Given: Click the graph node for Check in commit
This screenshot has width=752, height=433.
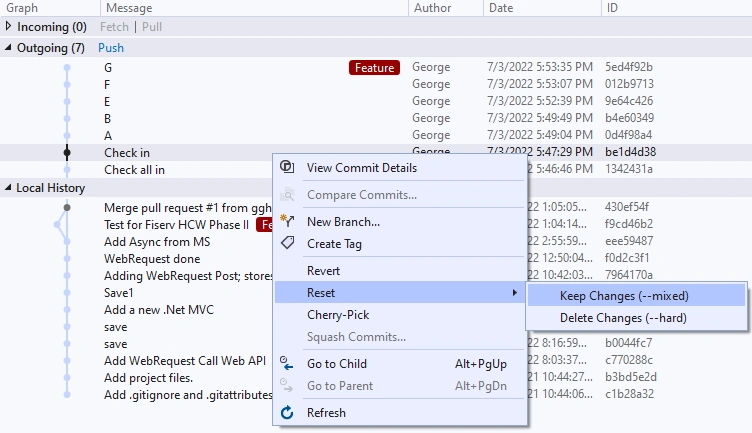Looking at the screenshot, I should coord(67,152).
